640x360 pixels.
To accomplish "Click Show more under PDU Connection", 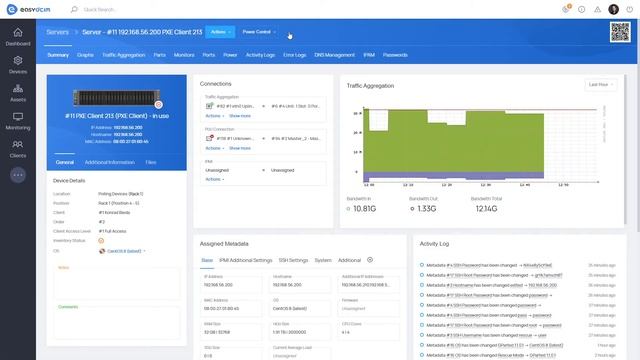I will (x=240, y=148).
